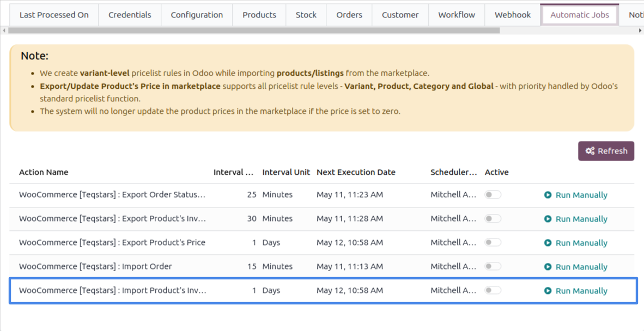The width and height of the screenshot is (644, 331).
Task: Select the Automatic Jobs tab
Action: 580,15
